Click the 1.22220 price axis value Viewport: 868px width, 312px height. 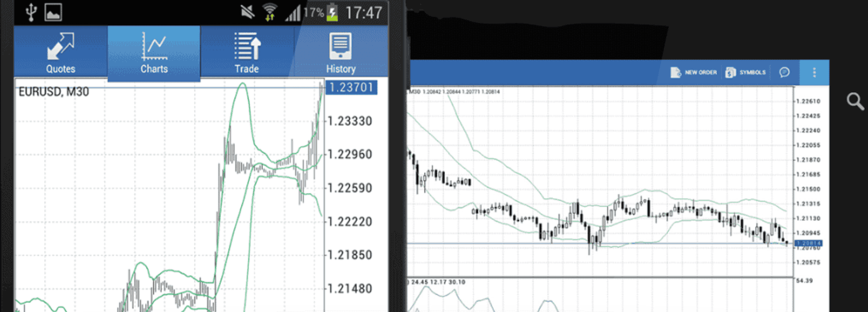[x=350, y=222]
